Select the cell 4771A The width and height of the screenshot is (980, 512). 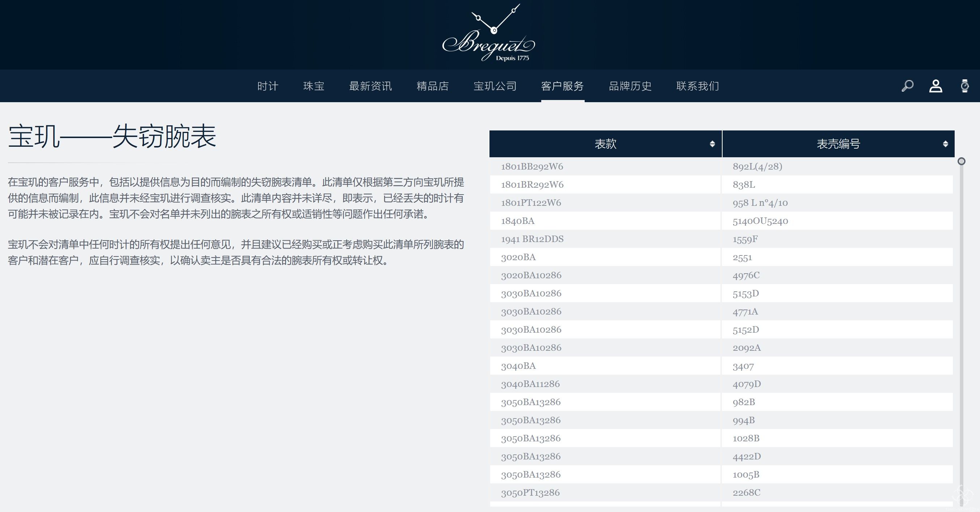click(837, 311)
